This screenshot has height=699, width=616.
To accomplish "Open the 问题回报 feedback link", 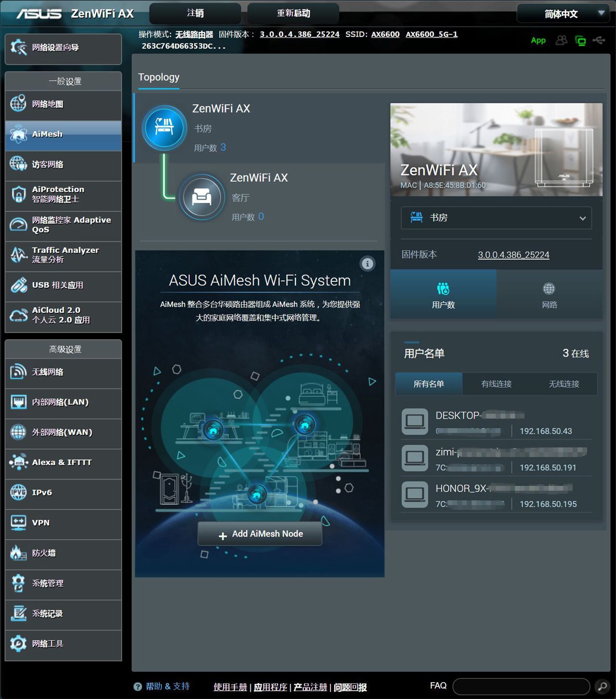I will tap(350, 687).
